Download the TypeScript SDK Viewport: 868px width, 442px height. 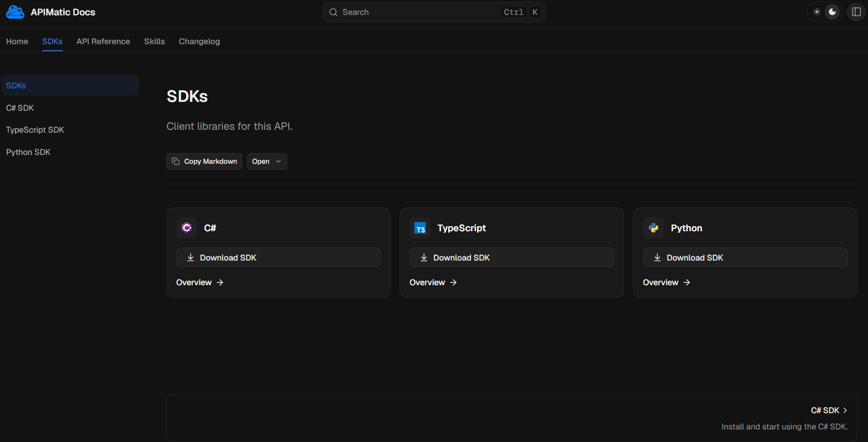512,257
